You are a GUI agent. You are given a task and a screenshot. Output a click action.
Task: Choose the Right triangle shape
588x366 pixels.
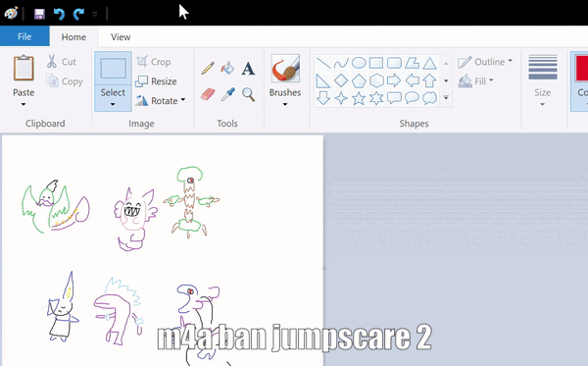tap(322, 80)
